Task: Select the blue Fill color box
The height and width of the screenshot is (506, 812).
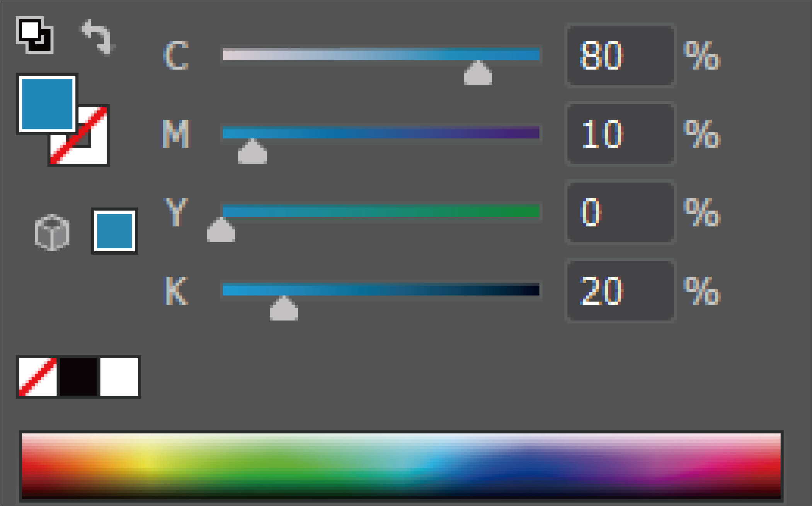Action: 47,104
